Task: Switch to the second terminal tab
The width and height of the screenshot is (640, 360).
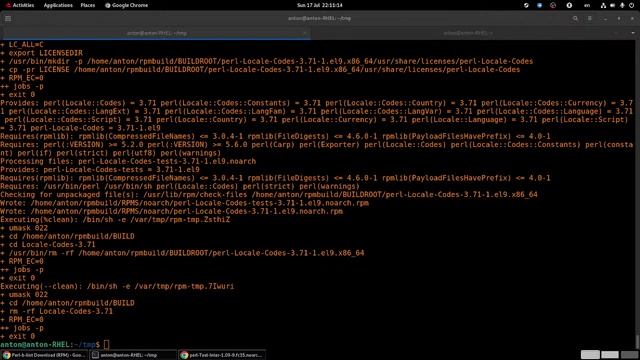Action: 468,33
